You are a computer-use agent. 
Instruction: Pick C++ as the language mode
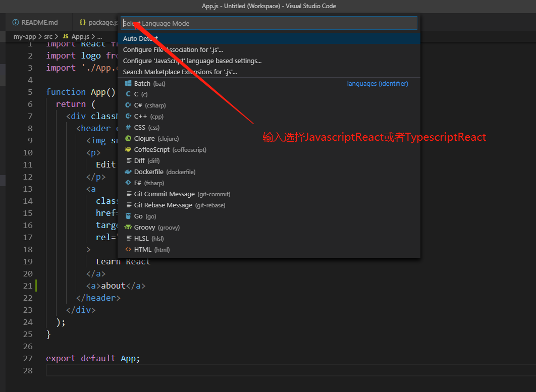click(143, 116)
